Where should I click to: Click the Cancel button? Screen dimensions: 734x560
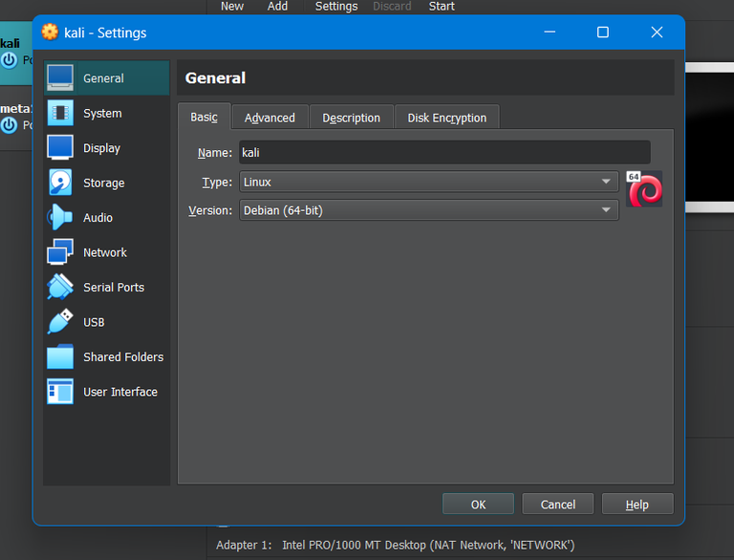click(x=558, y=505)
